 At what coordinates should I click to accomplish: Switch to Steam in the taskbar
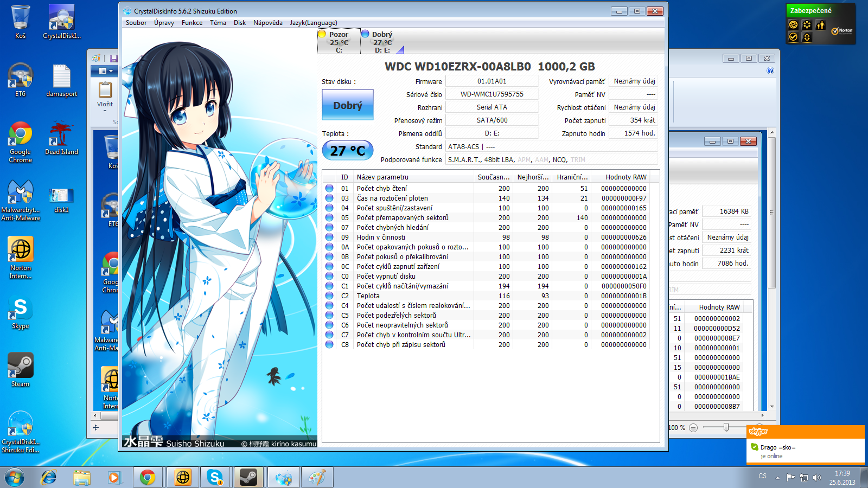point(248,478)
